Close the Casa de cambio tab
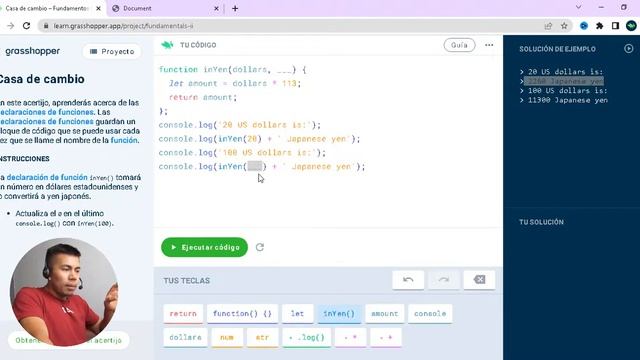The width and height of the screenshot is (640, 360). point(98,8)
